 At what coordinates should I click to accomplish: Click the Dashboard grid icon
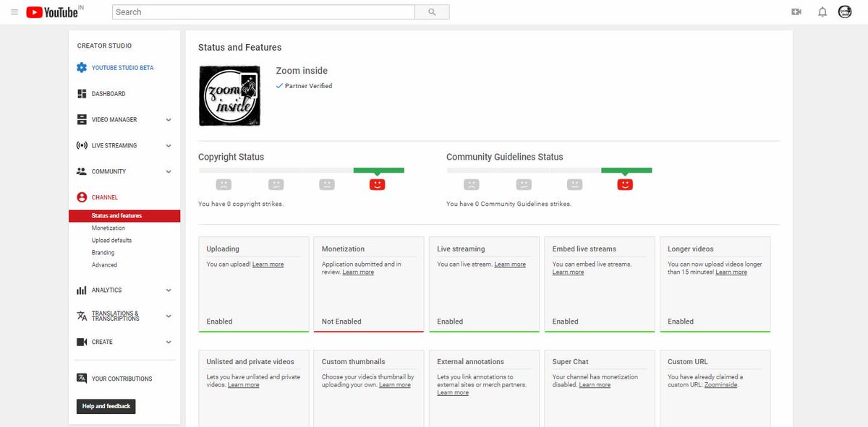[82, 94]
